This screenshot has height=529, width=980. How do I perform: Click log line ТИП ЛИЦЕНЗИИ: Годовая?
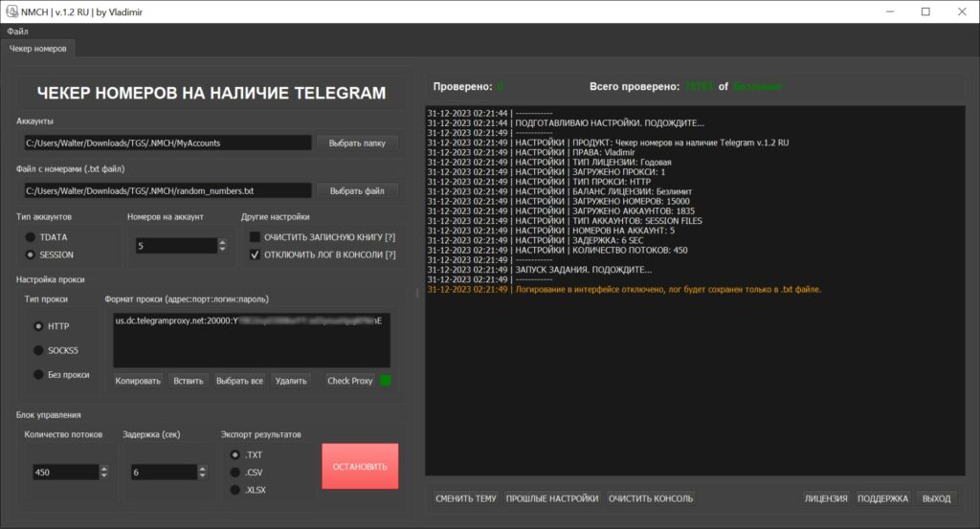click(x=548, y=163)
